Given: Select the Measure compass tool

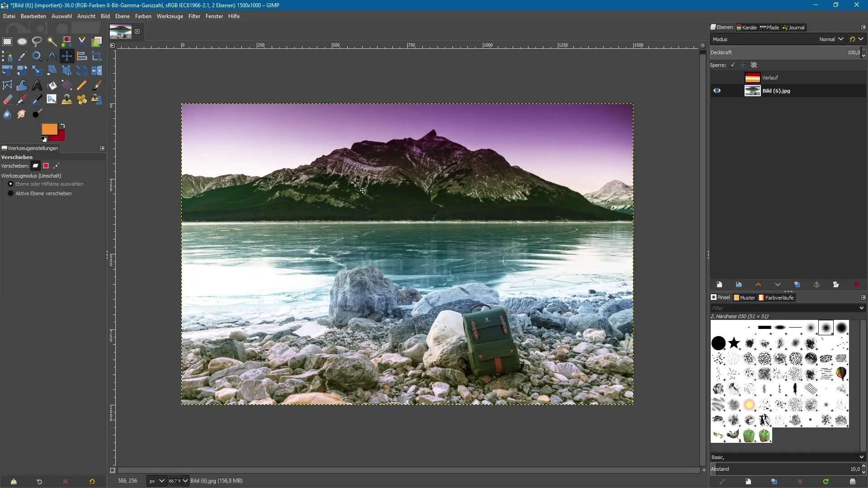Looking at the screenshot, I should point(52,56).
